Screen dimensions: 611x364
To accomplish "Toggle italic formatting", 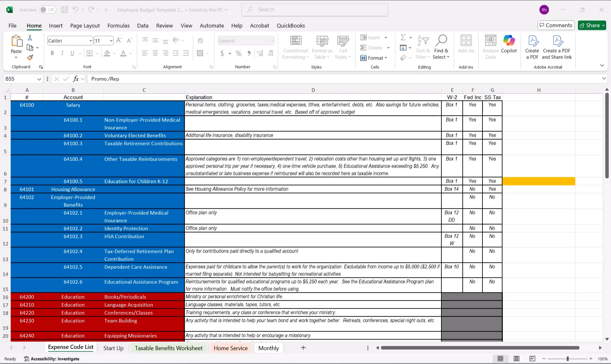I will pyautogui.click(x=62, y=53).
